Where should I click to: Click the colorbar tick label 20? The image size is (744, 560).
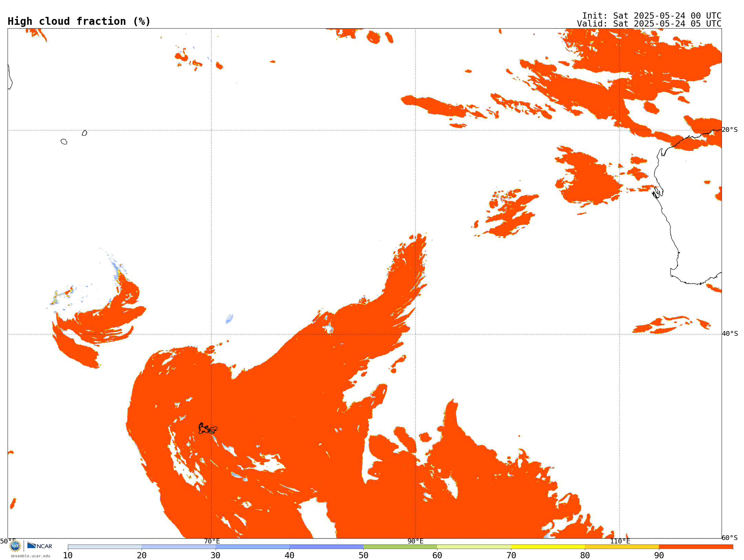[142, 555]
